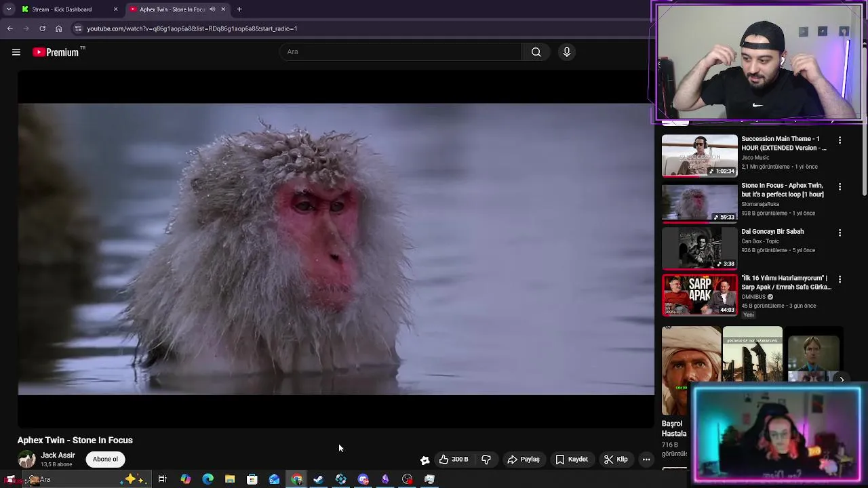Close the Stream - Kick Dashboard tab
Screen dimensions: 868x488
[x=115, y=9]
